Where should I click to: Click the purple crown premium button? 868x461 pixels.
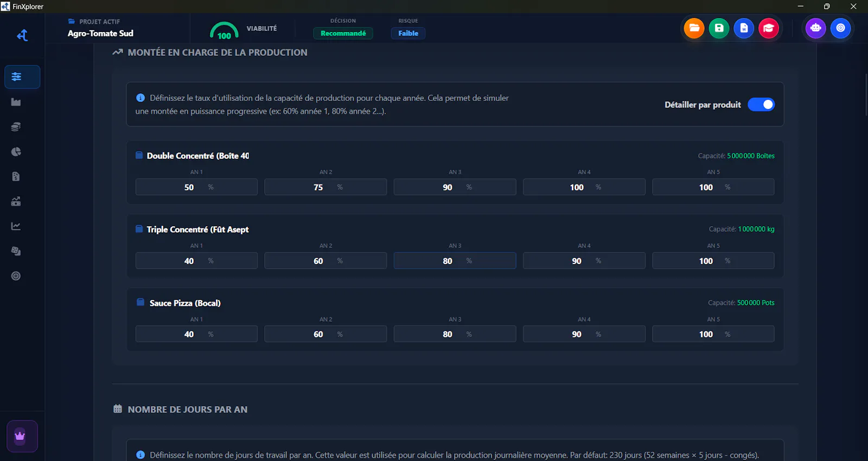pyautogui.click(x=22, y=436)
